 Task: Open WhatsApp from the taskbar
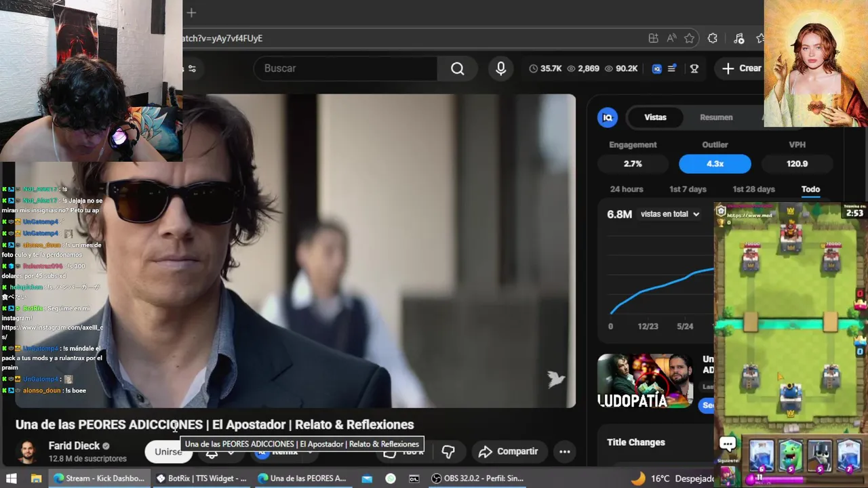coord(391,479)
